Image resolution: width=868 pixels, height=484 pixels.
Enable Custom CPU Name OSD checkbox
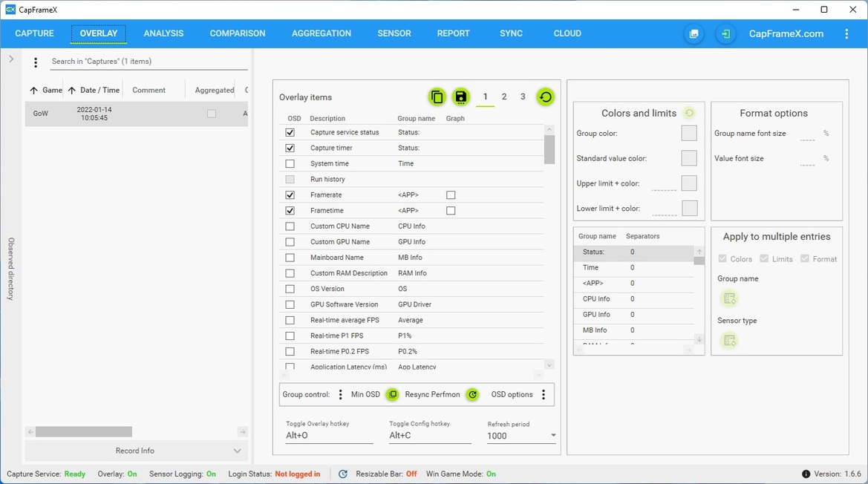(290, 226)
